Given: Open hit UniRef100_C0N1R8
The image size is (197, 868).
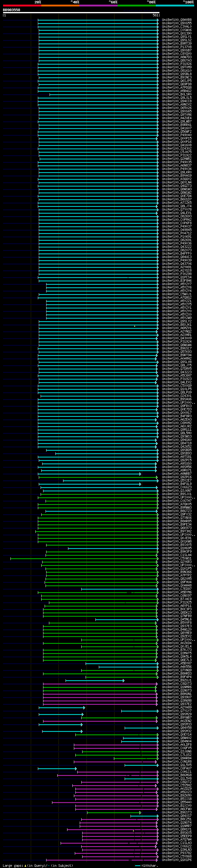Looking at the screenshot, I should click(x=177, y=761).
